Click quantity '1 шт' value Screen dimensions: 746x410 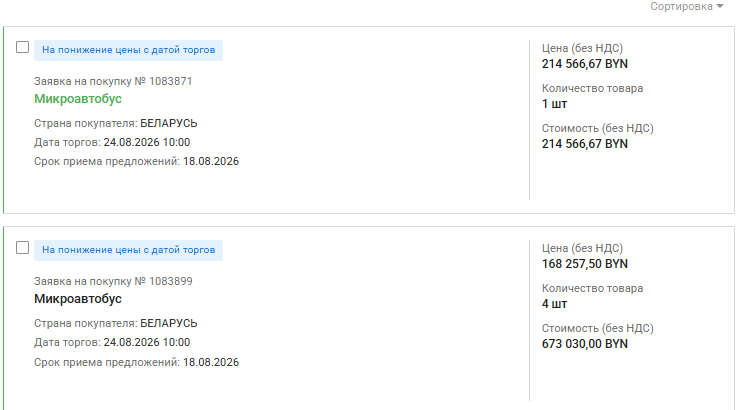pos(554,104)
